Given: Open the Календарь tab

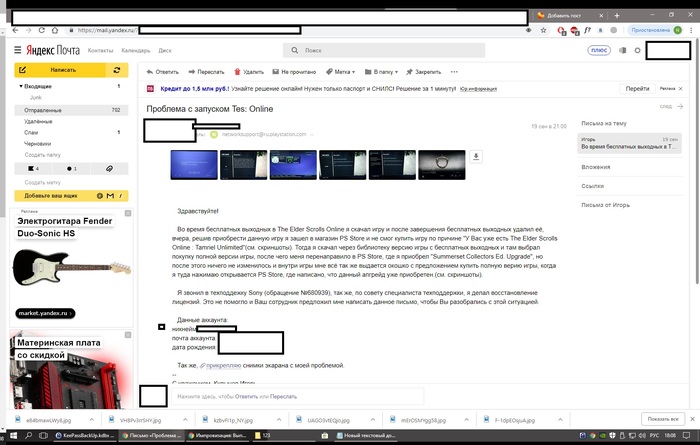Looking at the screenshot, I should [x=136, y=50].
